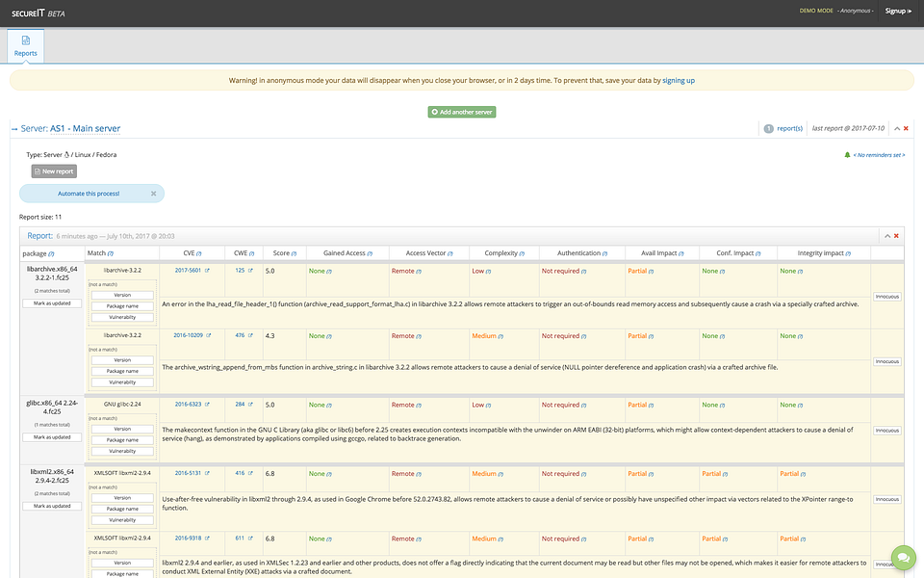Dismiss the Automate this process banner
The width and height of the screenshot is (924, 578).
coord(153,194)
